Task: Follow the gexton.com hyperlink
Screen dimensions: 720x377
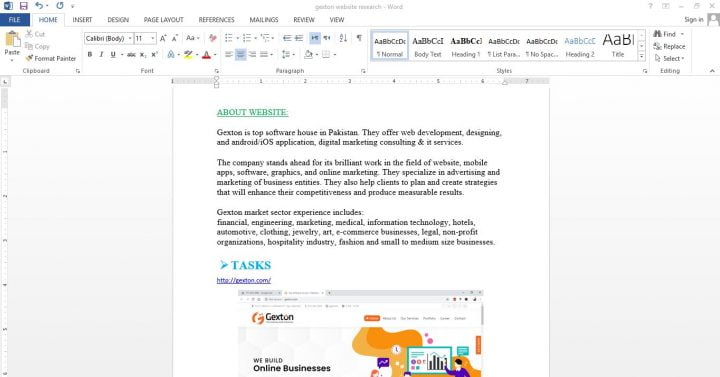Action: [x=243, y=280]
